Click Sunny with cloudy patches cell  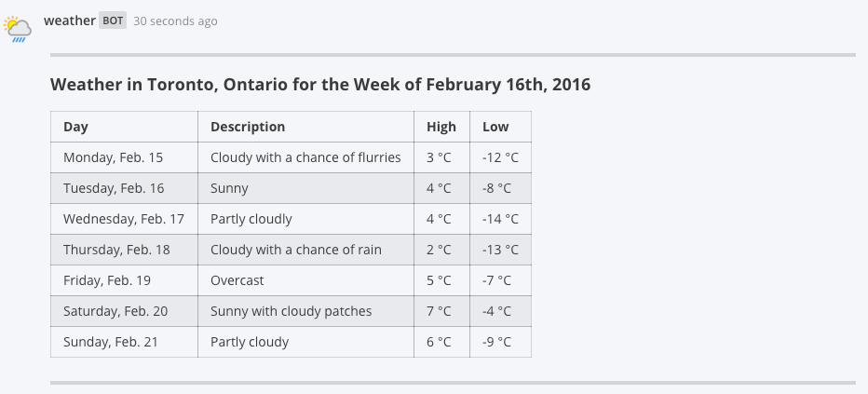pos(291,311)
